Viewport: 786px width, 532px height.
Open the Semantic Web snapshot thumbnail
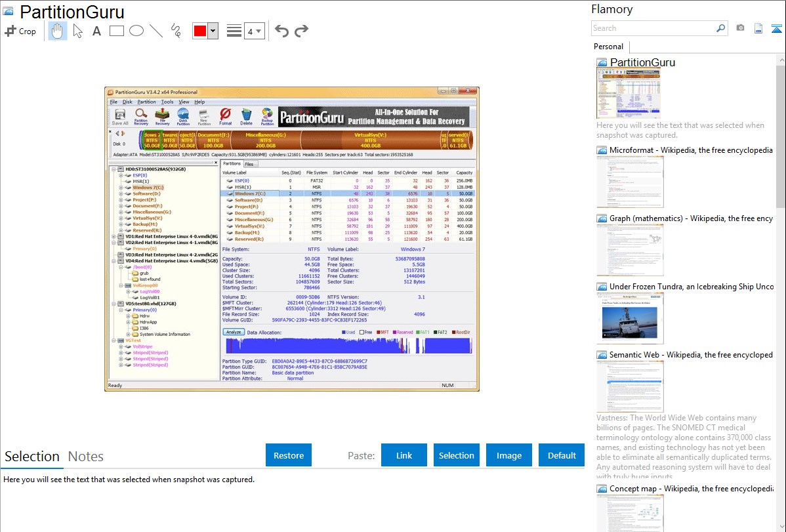(x=630, y=386)
